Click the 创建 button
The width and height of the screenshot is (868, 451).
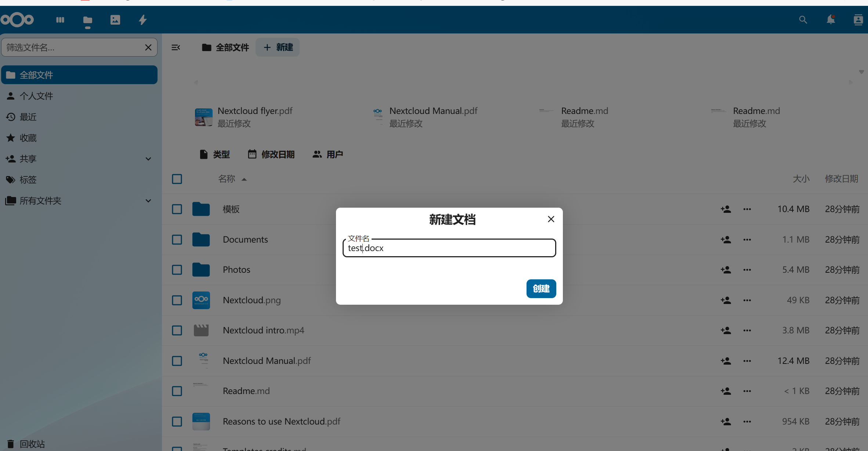click(541, 289)
